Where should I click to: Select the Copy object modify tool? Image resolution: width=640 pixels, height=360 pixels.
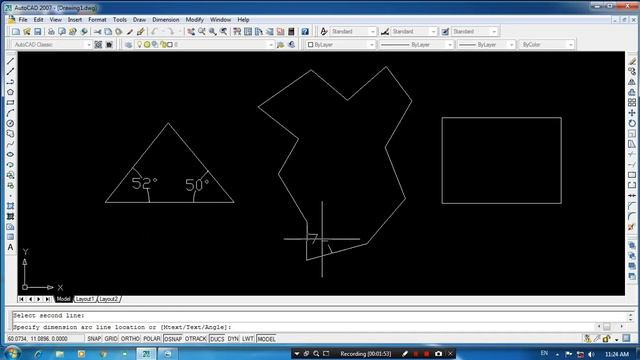tap(632, 71)
